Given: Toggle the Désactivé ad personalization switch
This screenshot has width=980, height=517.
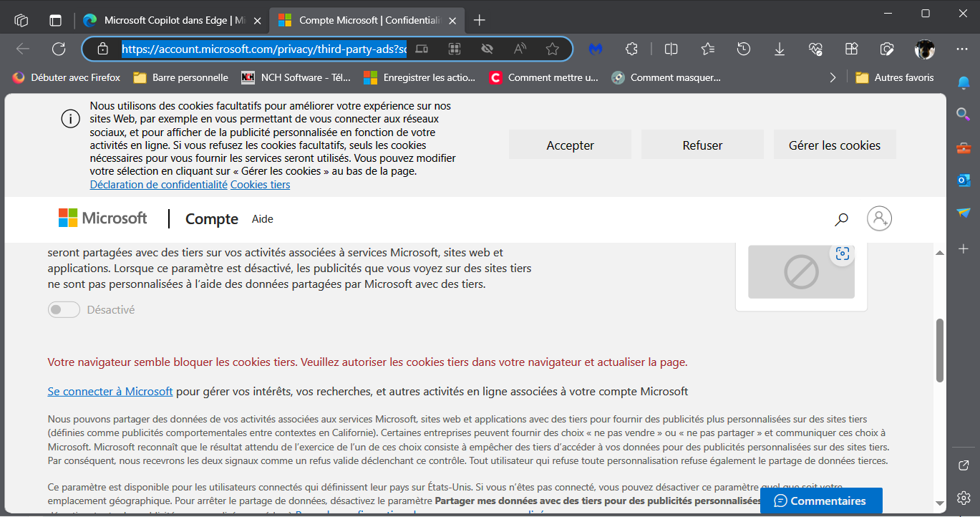Looking at the screenshot, I should [64, 310].
